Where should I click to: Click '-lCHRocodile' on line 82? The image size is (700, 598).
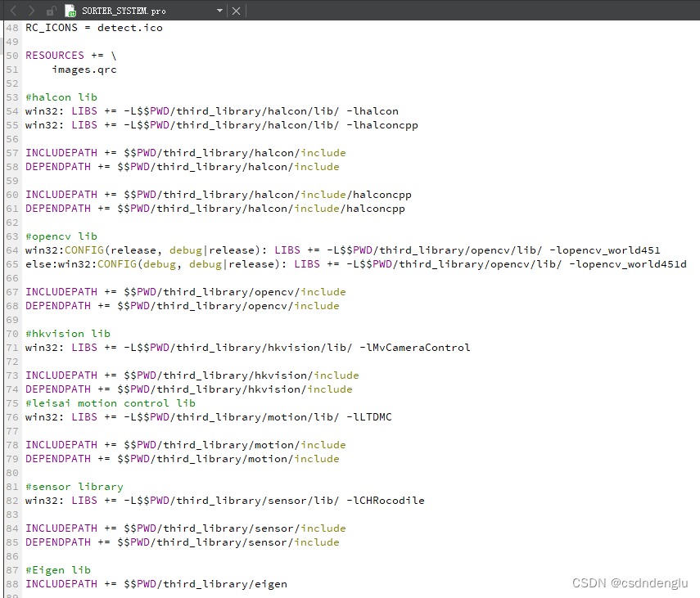point(386,501)
